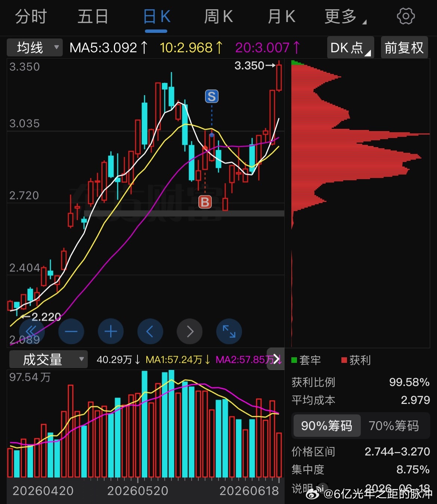Tap the 97.54万 volume axis label
Screen dimensions: 437x504
(x=30, y=377)
